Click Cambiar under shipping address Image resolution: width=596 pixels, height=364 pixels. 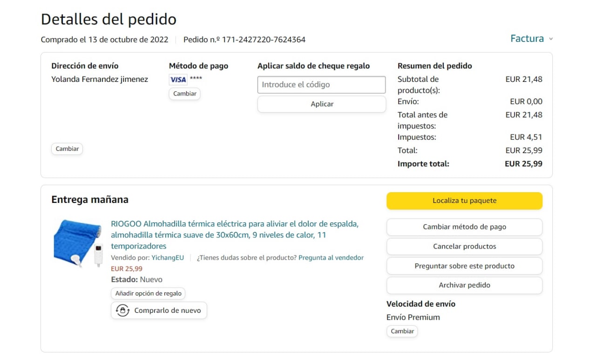pos(67,149)
